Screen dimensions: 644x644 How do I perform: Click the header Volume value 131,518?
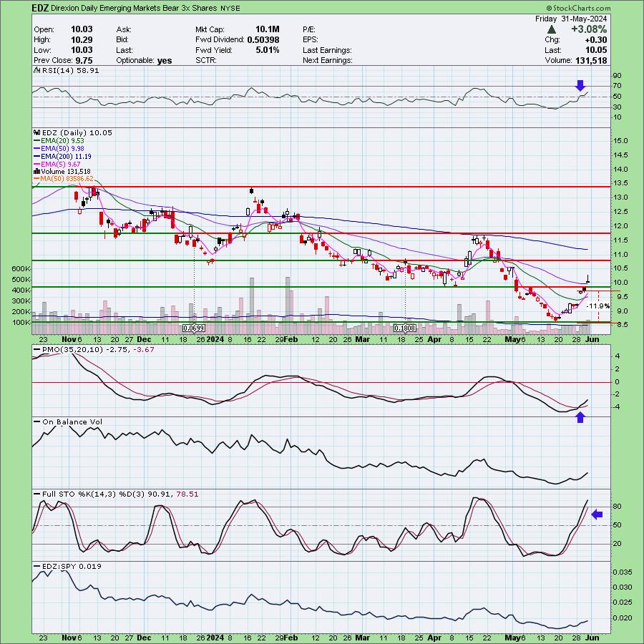click(x=590, y=60)
